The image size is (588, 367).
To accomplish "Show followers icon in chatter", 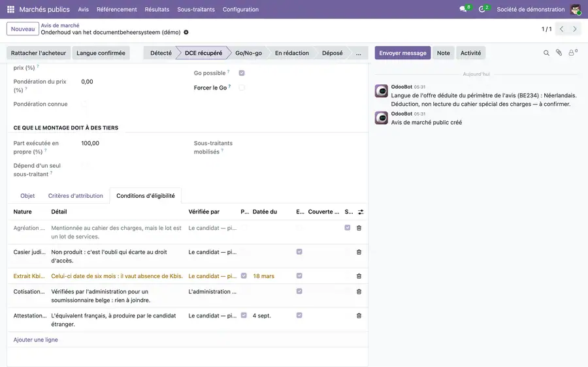I will point(572,53).
